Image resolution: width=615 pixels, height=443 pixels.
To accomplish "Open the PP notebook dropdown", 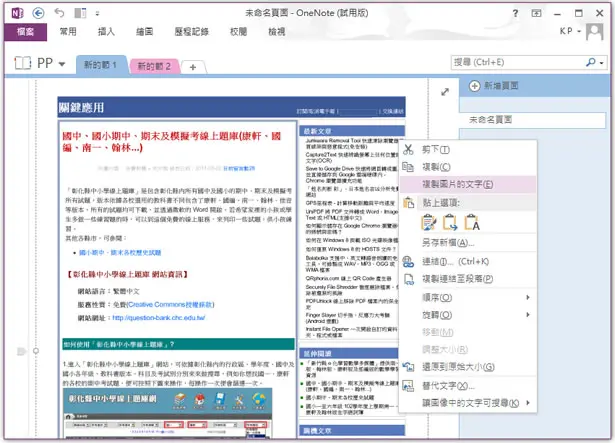I will pyautogui.click(x=62, y=64).
